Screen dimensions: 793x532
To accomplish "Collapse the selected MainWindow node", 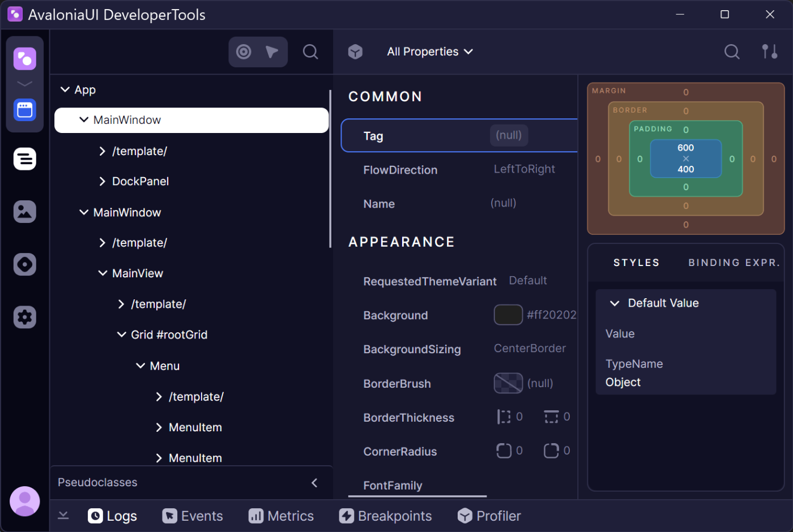I will 84,120.
